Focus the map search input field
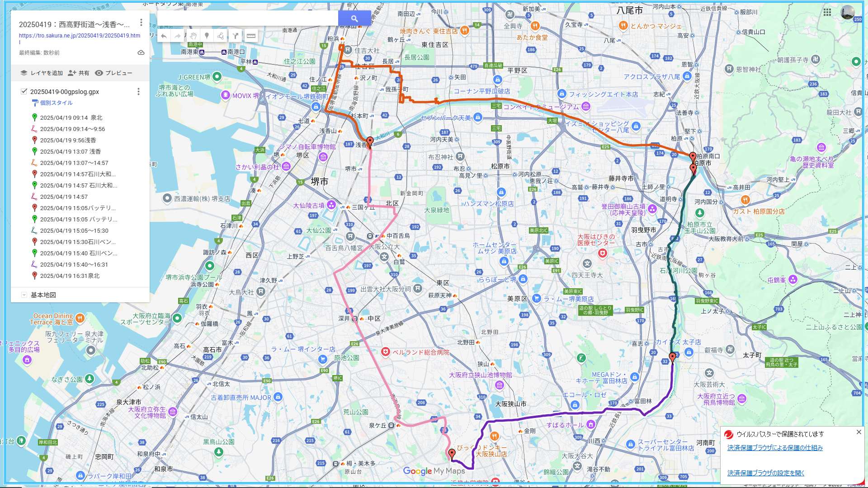 pyautogui.click(x=248, y=19)
